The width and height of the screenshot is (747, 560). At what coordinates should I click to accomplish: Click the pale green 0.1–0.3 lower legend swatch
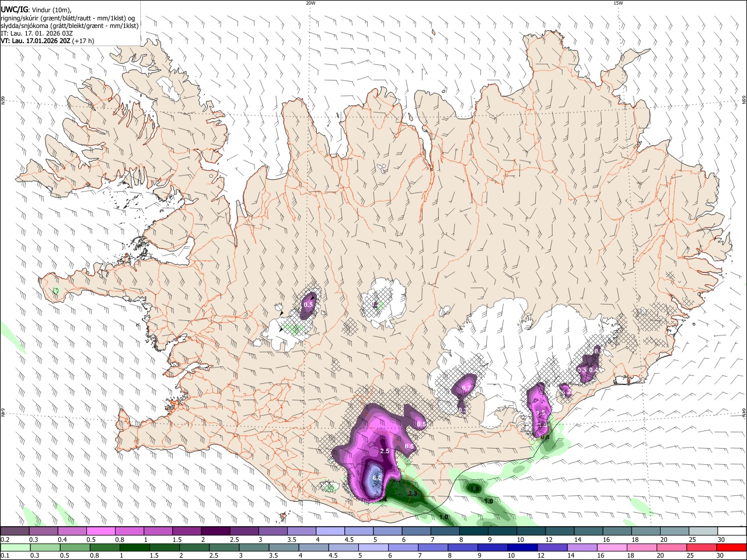tap(15, 547)
